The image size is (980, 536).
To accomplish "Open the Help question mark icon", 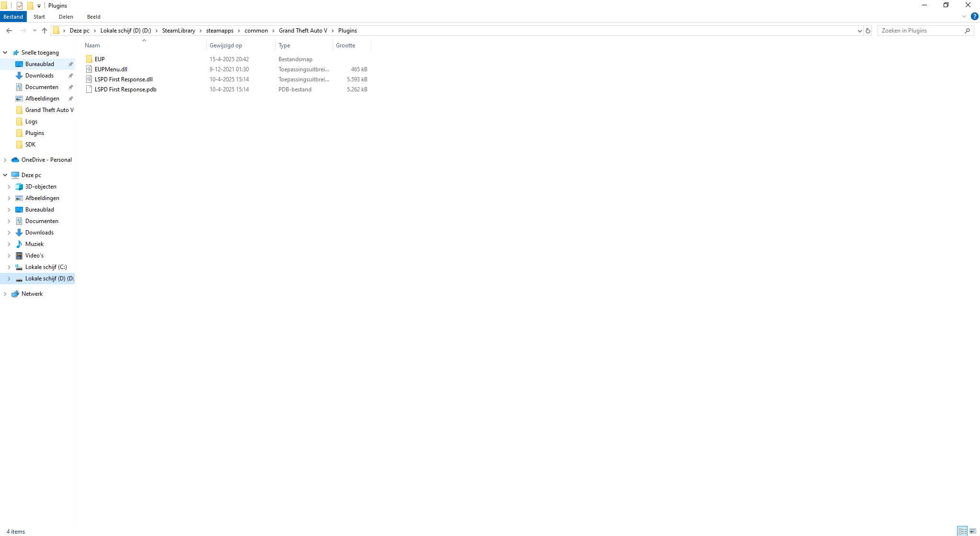I will pyautogui.click(x=974, y=16).
